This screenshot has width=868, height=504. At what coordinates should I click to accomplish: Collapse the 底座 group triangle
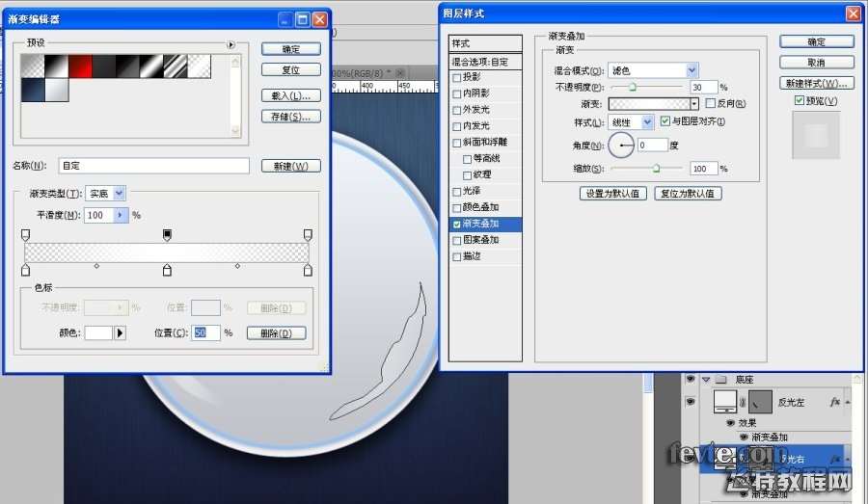pyautogui.click(x=706, y=380)
